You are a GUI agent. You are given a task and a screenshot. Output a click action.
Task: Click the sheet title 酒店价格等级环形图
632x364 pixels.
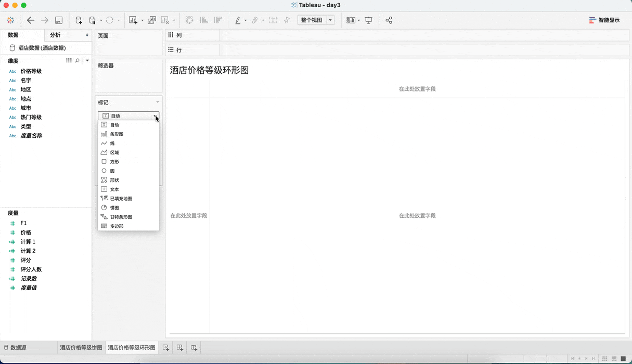click(x=209, y=70)
